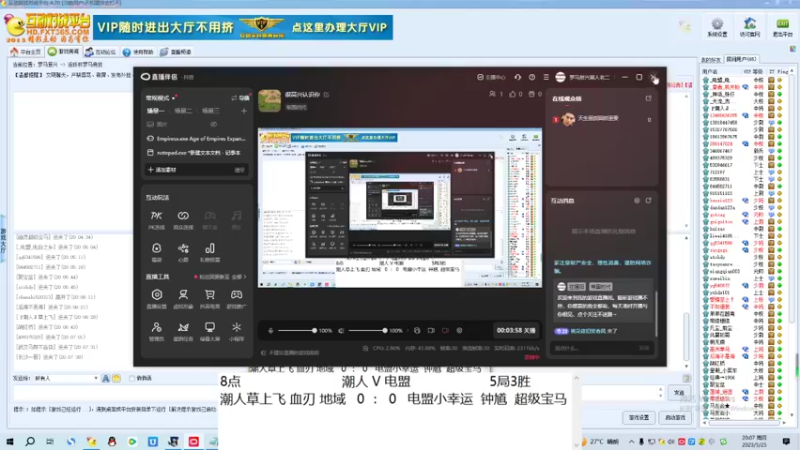Open the lucky bag icon under PK连线

pyautogui.click(x=156, y=252)
